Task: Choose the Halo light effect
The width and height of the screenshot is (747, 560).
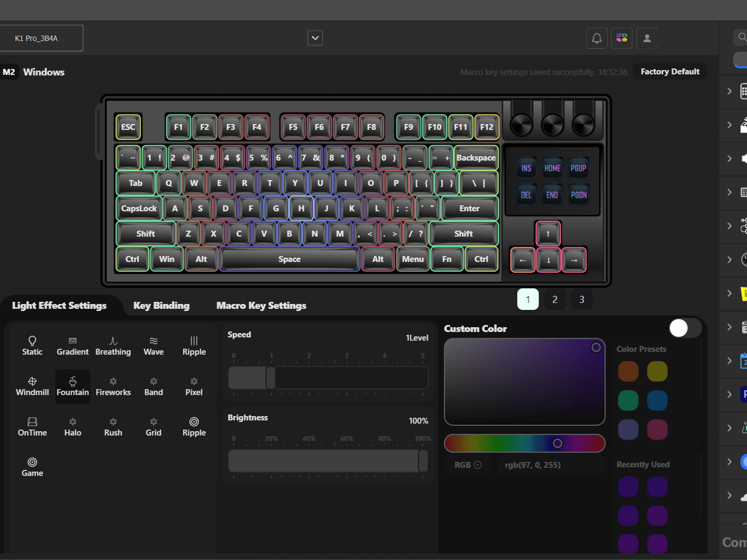Action: (x=73, y=427)
